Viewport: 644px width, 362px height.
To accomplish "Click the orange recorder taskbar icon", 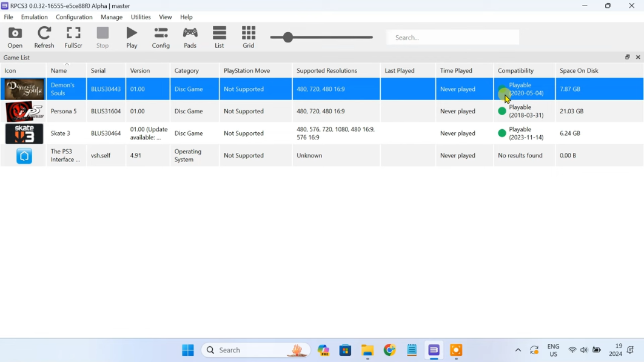I will click(x=456, y=350).
